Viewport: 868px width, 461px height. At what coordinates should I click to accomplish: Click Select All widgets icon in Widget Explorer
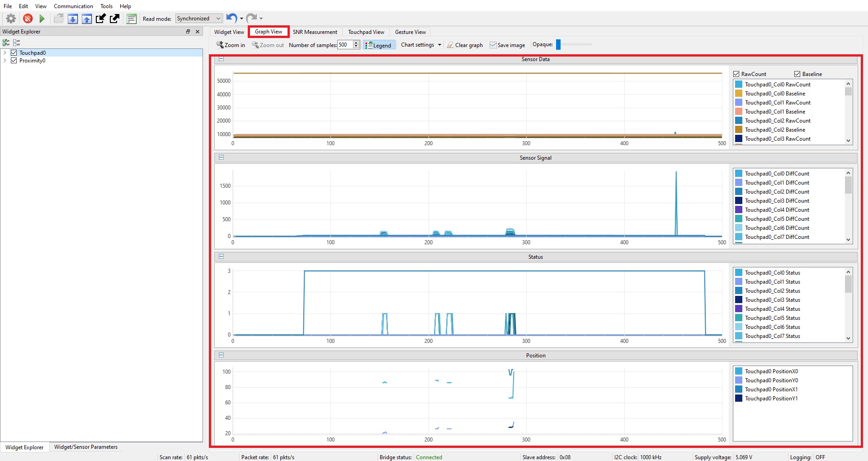(6, 43)
